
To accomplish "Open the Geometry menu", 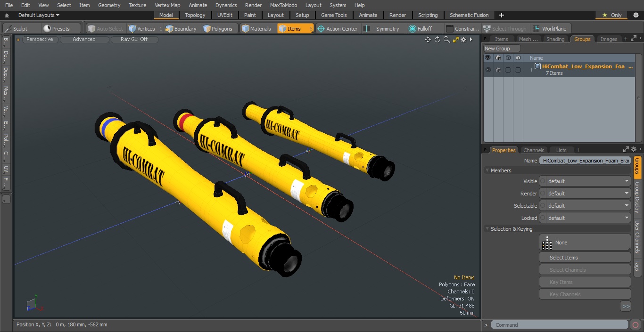I will (x=109, y=5).
